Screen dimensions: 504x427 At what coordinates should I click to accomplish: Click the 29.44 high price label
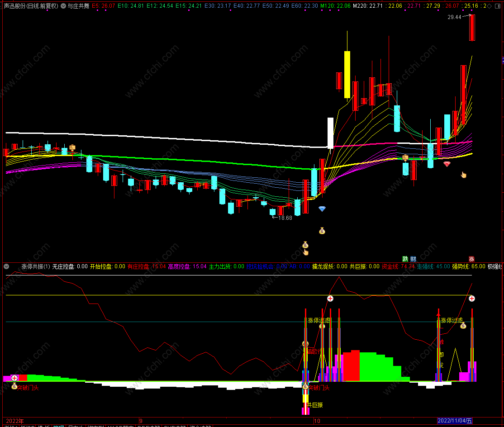(x=454, y=17)
